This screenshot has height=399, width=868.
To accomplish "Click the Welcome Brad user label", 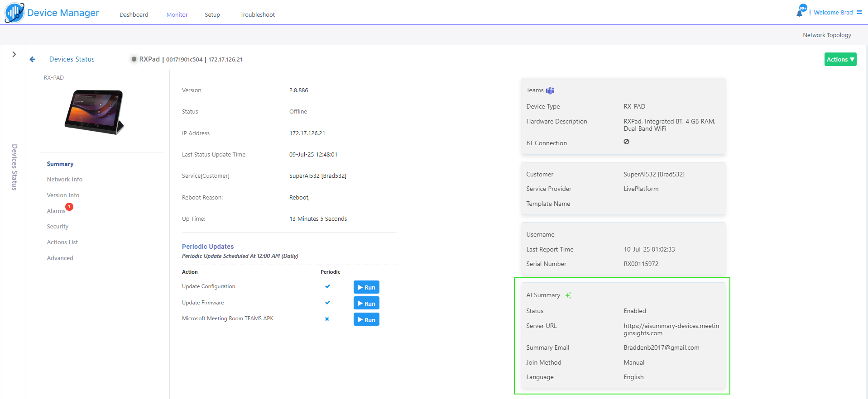I will point(833,13).
